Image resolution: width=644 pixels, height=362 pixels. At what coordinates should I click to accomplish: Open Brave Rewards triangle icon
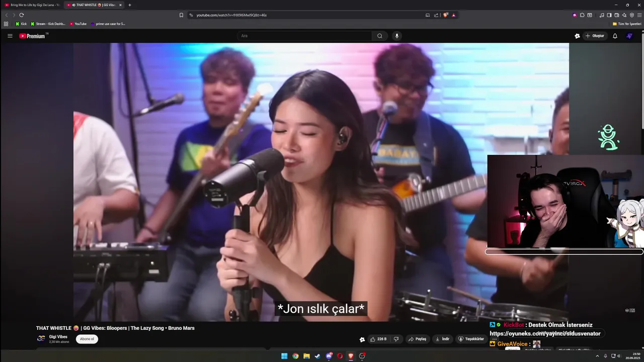click(x=453, y=15)
